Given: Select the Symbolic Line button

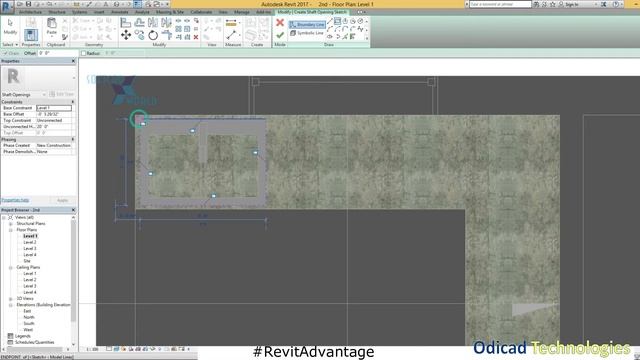Looking at the screenshot, I should [x=307, y=33].
